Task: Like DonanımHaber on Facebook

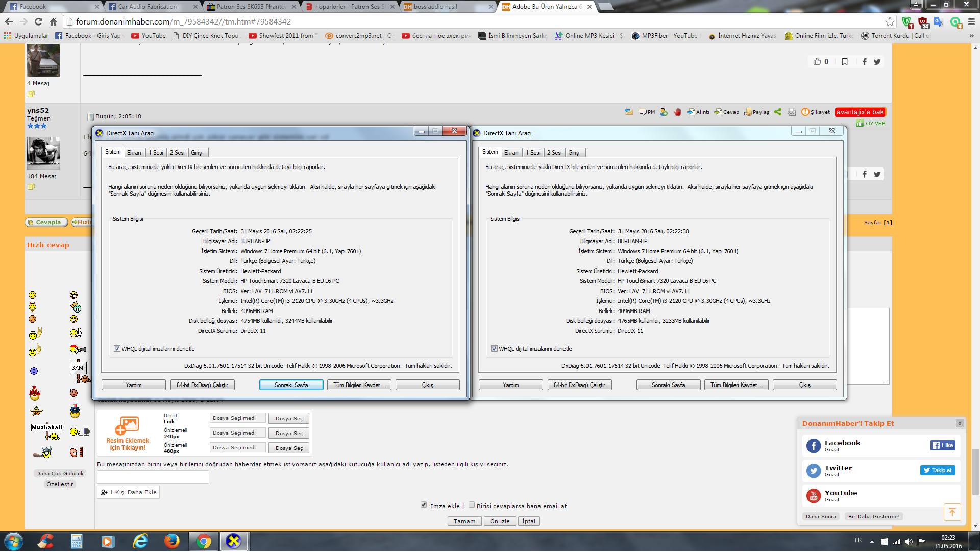Action: pos(942,445)
